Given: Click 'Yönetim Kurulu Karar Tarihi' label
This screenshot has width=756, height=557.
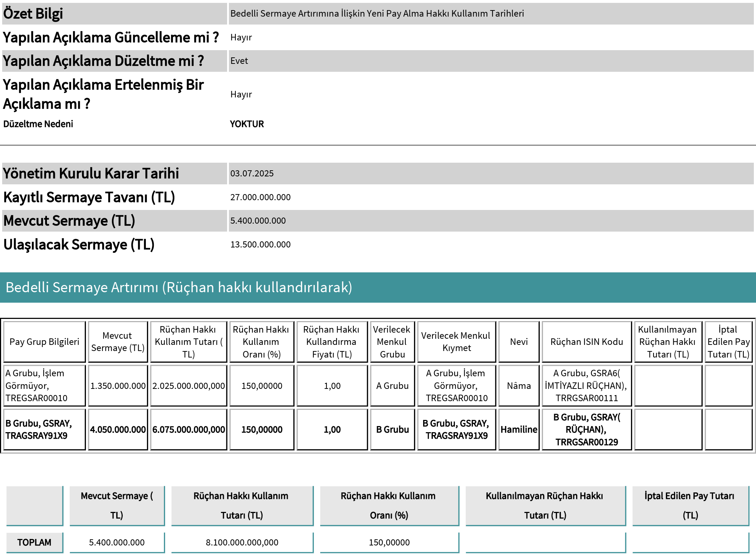Looking at the screenshot, I should click(91, 174).
